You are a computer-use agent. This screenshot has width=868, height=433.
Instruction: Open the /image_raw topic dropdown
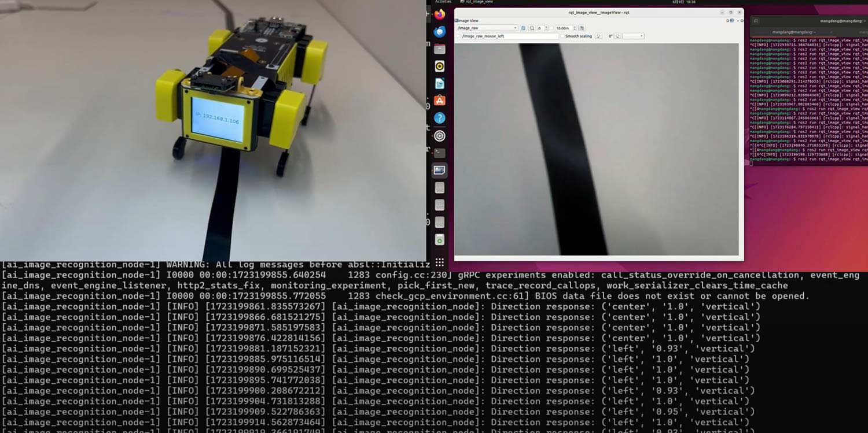pos(487,28)
